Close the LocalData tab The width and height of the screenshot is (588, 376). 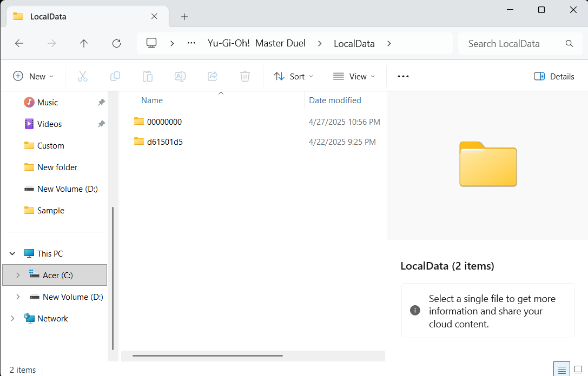pos(154,17)
